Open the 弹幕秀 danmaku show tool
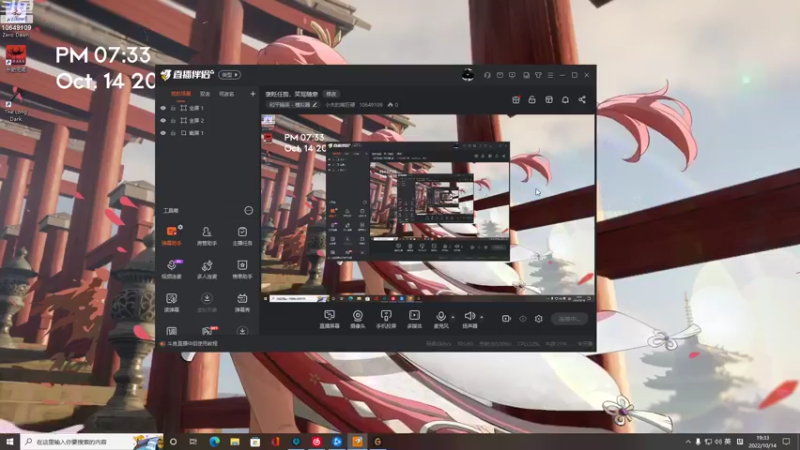Image resolution: width=800 pixels, height=450 pixels. pyautogui.click(x=242, y=302)
